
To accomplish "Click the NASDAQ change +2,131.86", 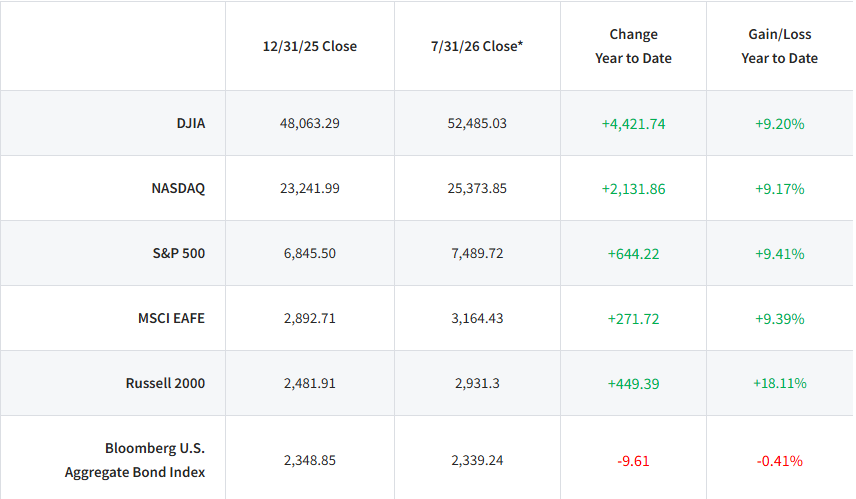I will coord(633,189).
